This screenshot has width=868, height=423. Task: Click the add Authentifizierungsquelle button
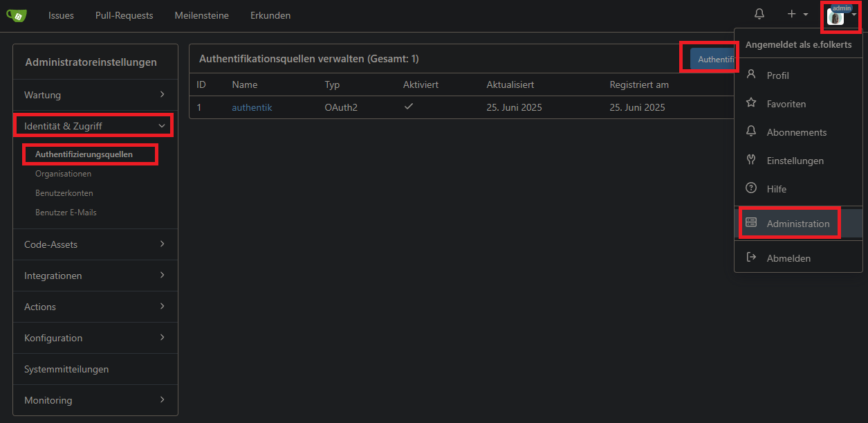point(712,60)
